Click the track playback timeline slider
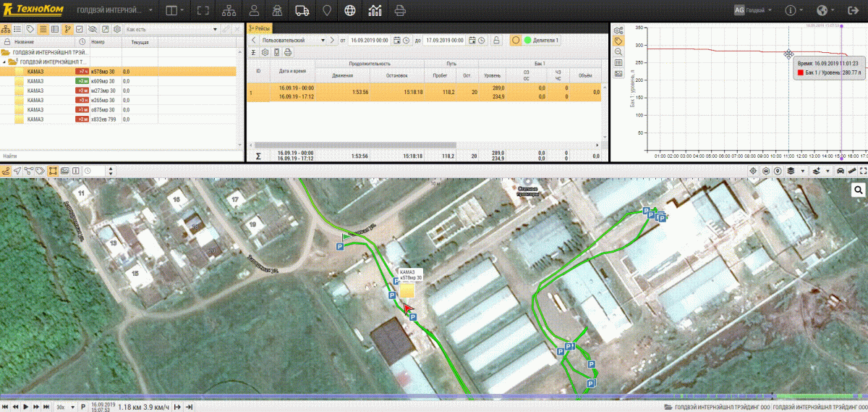The image size is (868, 412). [434, 396]
